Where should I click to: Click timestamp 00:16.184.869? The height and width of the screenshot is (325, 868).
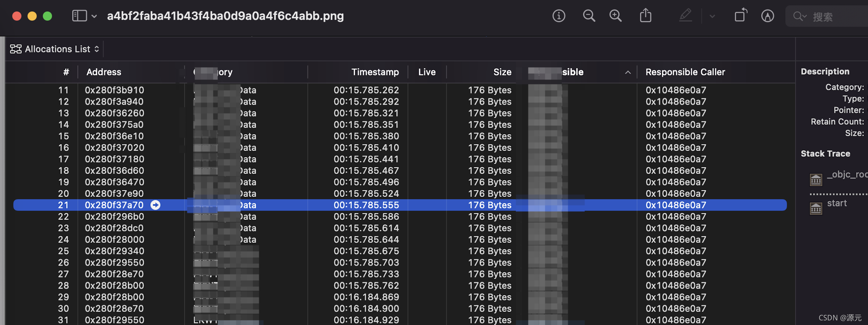(x=366, y=297)
